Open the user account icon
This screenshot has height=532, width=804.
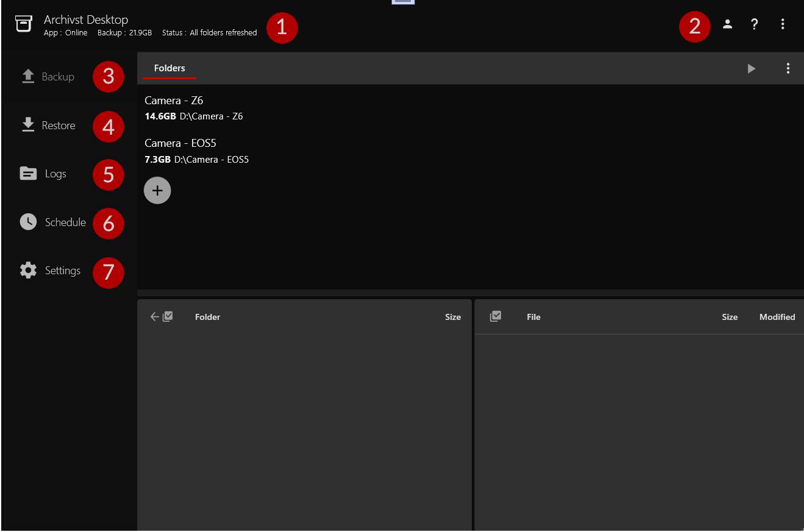pyautogui.click(x=727, y=24)
